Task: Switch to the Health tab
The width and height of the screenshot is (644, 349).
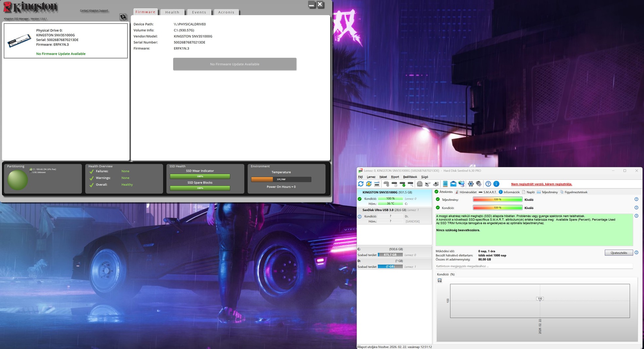Action: 172,12
